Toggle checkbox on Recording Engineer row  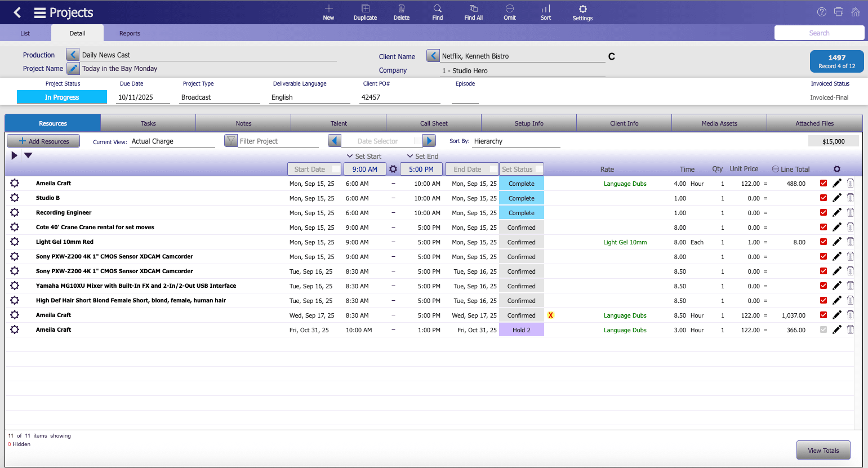[x=824, y=212]
